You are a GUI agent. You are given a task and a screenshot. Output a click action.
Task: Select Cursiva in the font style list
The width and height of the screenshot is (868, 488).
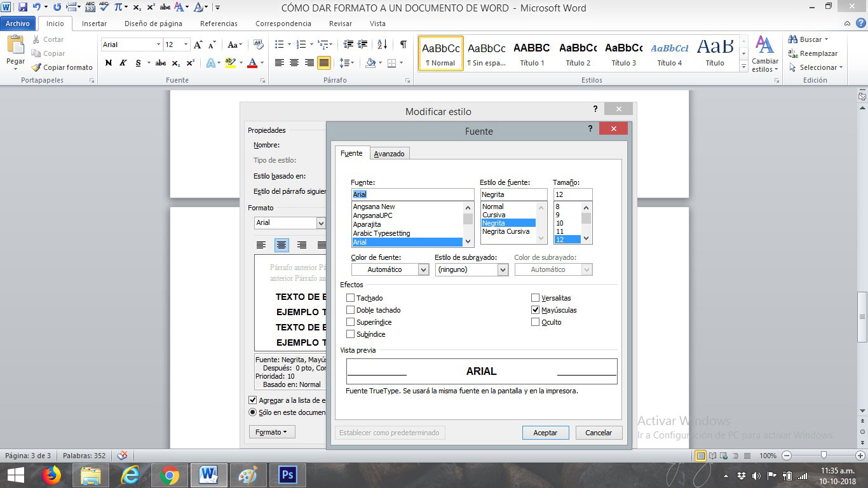[494, 215]
